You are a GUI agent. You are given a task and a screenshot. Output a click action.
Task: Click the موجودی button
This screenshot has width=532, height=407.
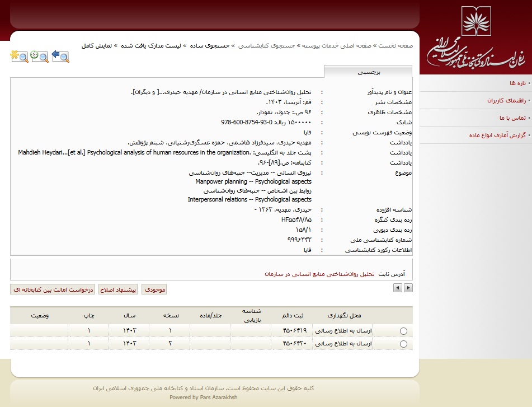click(154, 289)
